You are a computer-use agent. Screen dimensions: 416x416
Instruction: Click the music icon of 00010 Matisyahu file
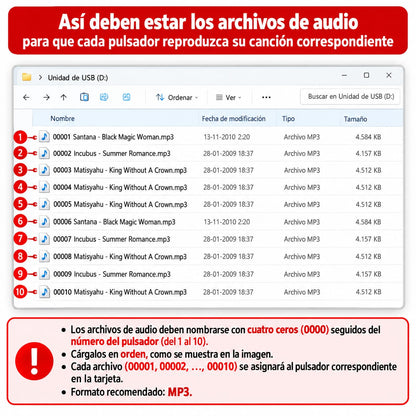click(44, 292)
